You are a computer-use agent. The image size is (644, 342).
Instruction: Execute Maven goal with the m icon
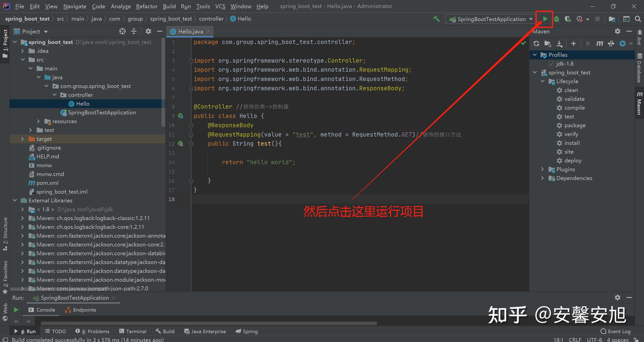coord(599,44)
